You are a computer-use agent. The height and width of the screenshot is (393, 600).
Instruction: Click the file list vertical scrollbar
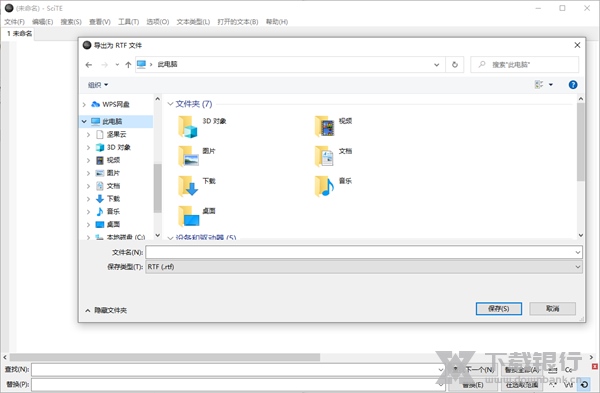(581, 142)
